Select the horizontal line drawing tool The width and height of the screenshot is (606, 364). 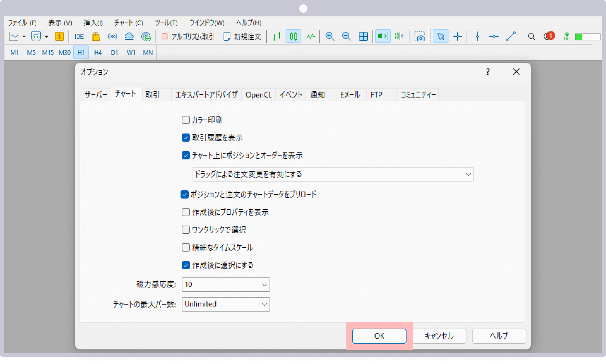[x=494, y=37]
